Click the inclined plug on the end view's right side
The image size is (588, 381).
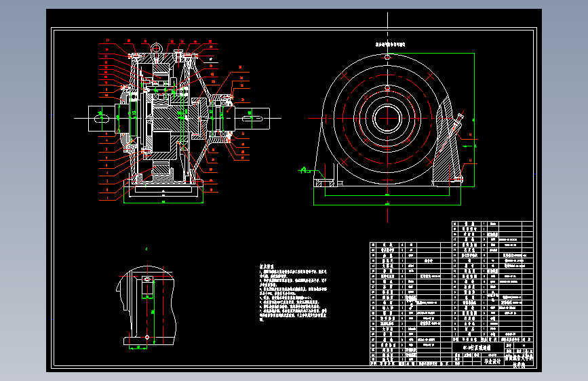[458, 122]
